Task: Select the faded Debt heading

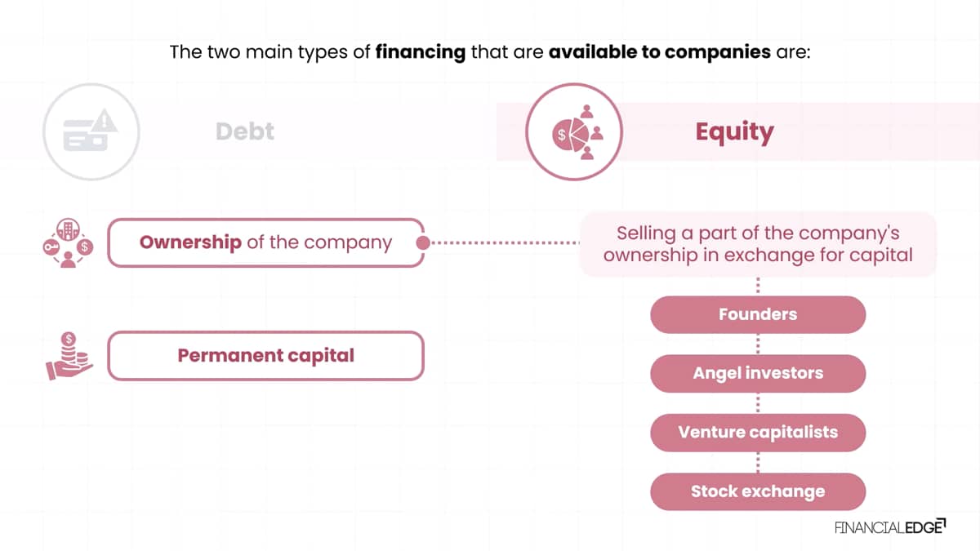Action: [x=245, y=131]
